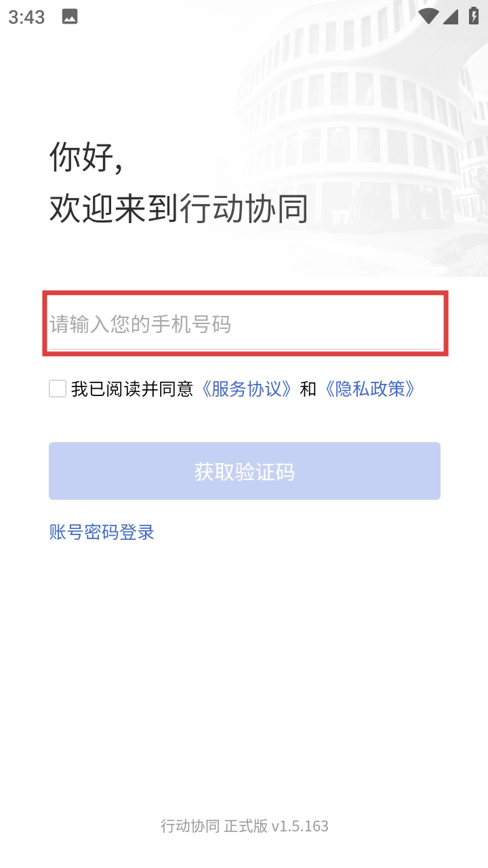Tap the 行动协同 正式版 v1.5.163 version text

pos(245,826)
